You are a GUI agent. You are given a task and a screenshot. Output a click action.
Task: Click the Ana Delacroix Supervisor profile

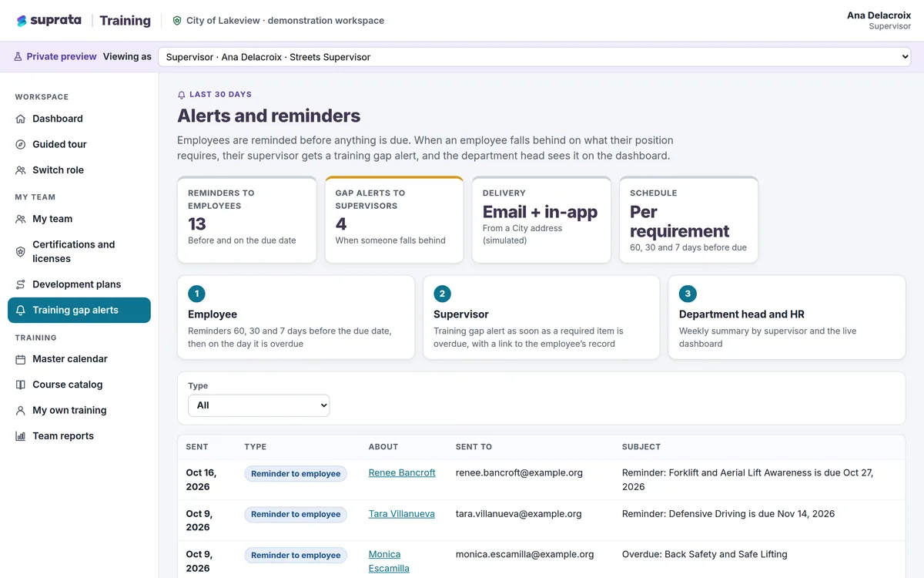[x=879, y=21]
